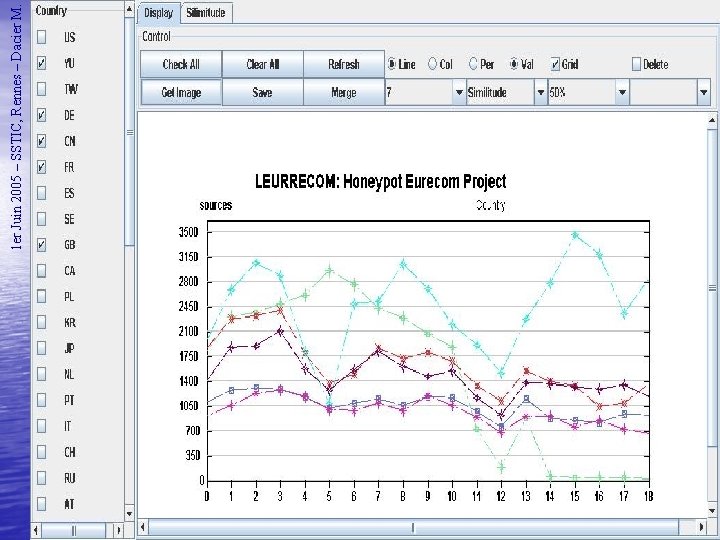The height and width of the screenshot is (540, 720).
Task: Check the RU country checkbox
Action: (x=41, y=478)
